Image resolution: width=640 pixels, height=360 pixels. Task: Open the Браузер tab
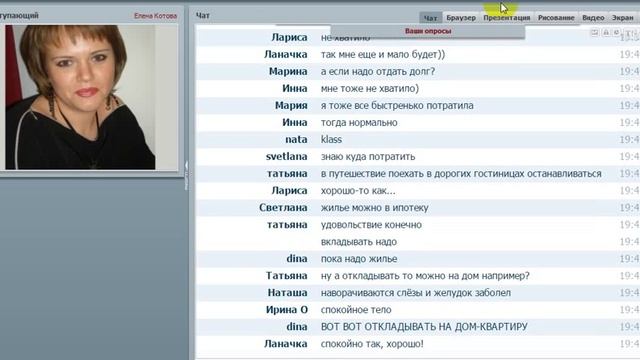(461, 18)
